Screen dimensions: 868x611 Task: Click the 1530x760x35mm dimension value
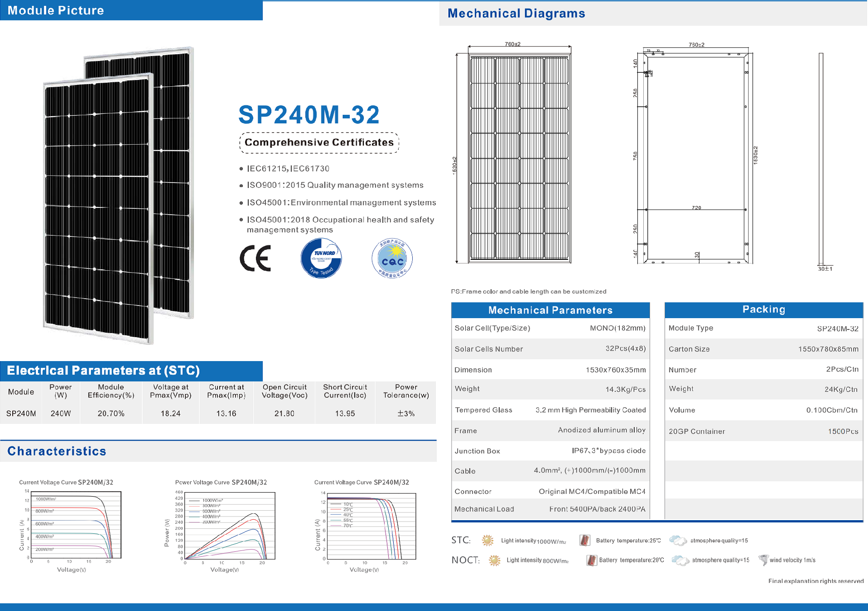616,370
